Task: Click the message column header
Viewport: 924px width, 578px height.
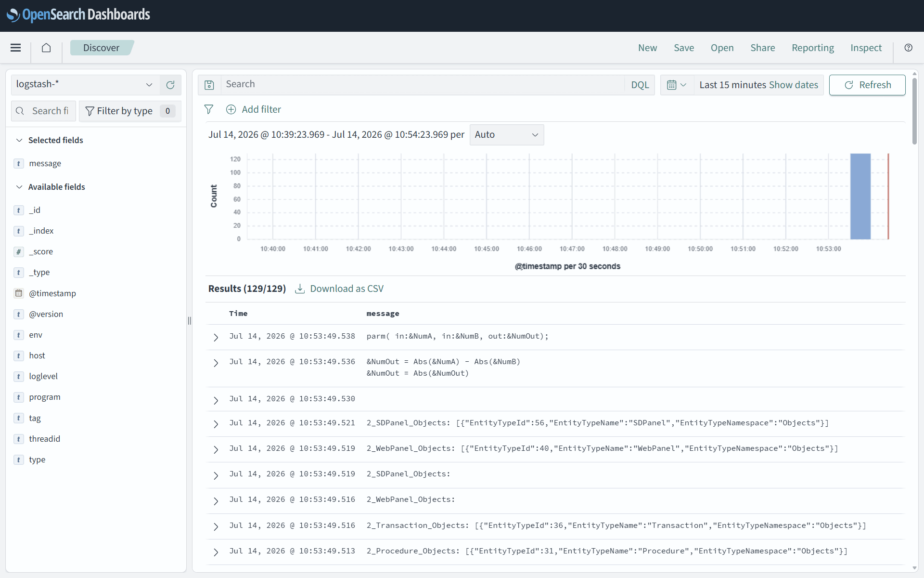Action: [383, 314]
